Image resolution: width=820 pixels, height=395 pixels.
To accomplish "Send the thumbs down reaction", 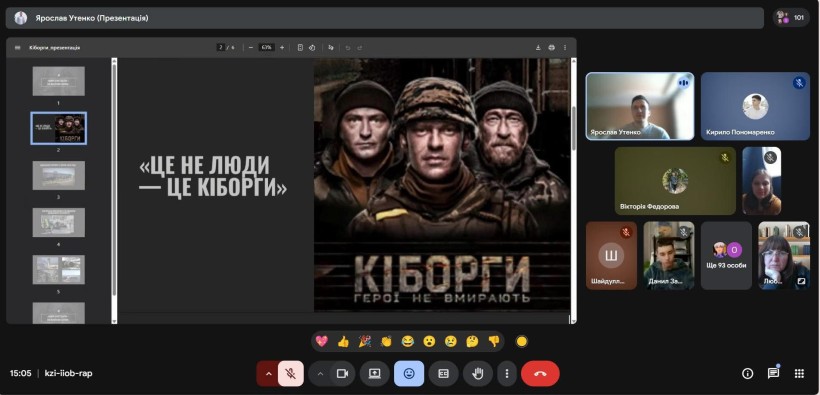I will pyautogui.click(x=494, y=342).
